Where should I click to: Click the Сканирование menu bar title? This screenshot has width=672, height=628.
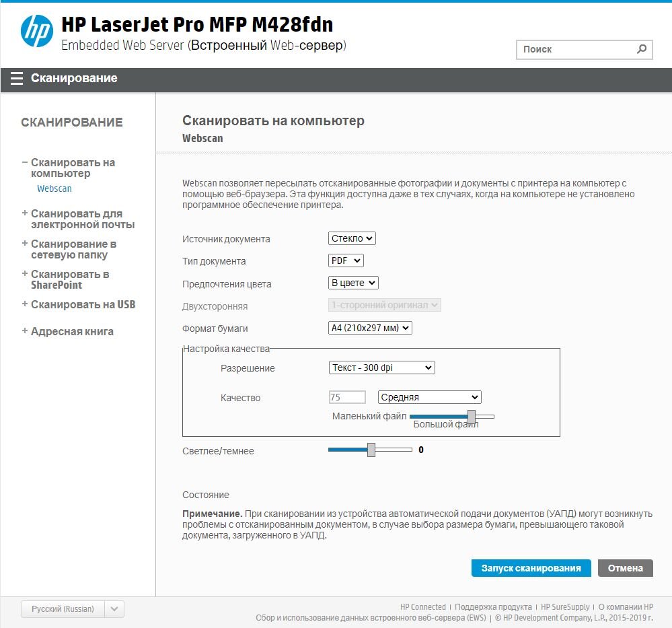click(74, 78)
